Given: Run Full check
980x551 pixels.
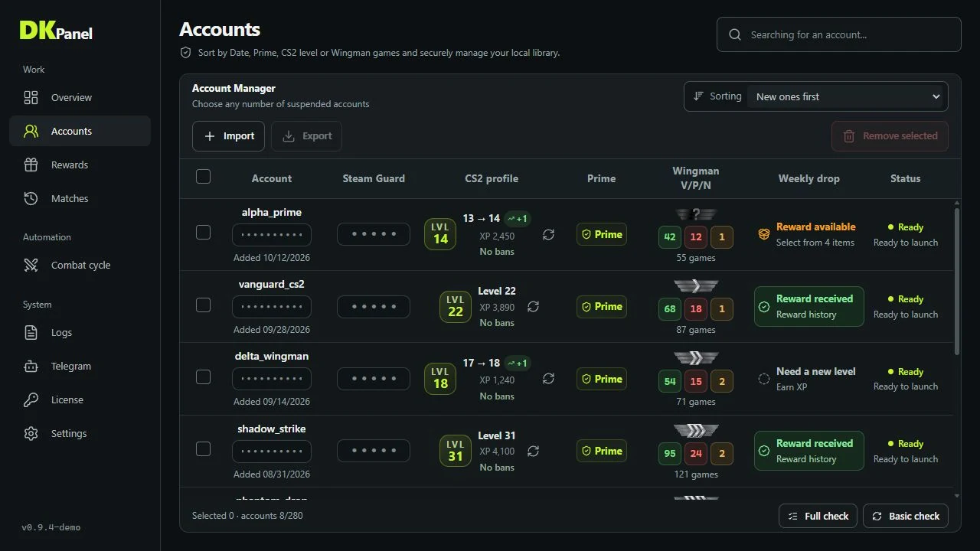Looking at the screenshot, I should [x=818, y=516].
